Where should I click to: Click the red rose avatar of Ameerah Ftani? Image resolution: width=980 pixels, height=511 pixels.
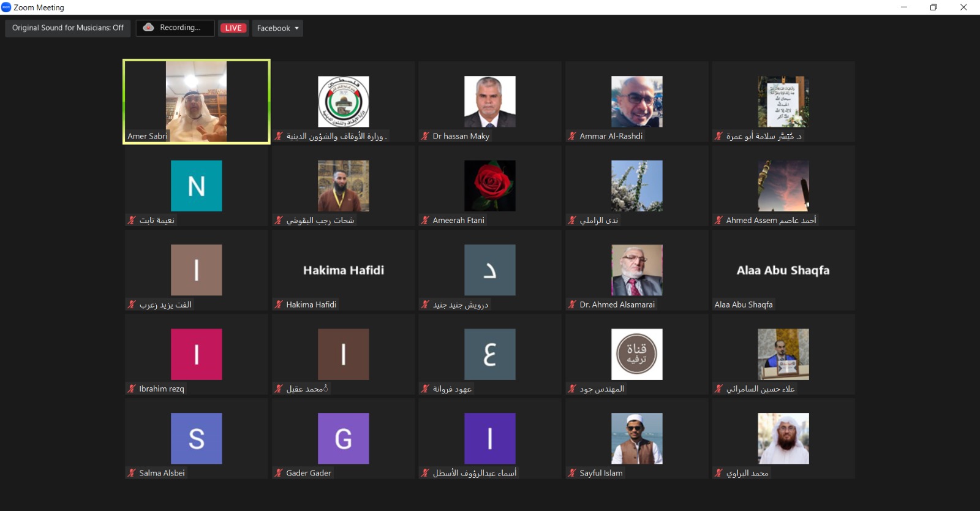[x=489, y=186]
